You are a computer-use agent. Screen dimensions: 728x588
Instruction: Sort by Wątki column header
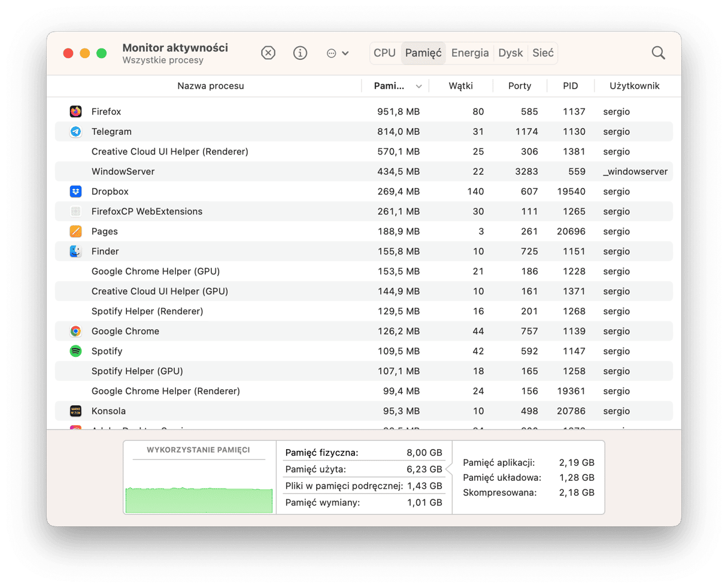pos(461,86)
